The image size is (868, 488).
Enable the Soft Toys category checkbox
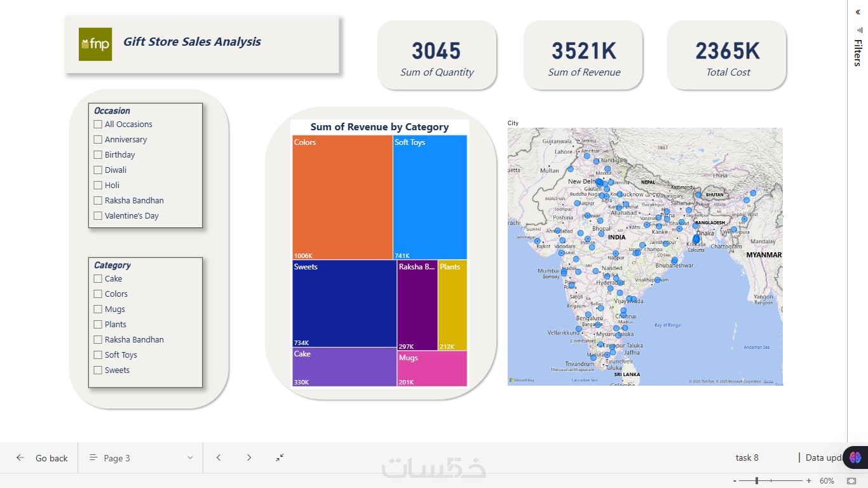coord(98,355)
